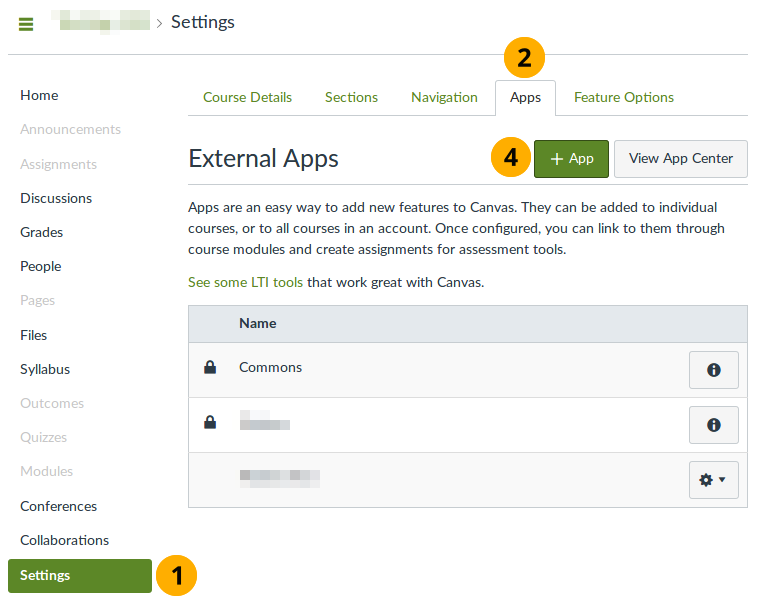Select the Apps tab

tap(525, 98)
